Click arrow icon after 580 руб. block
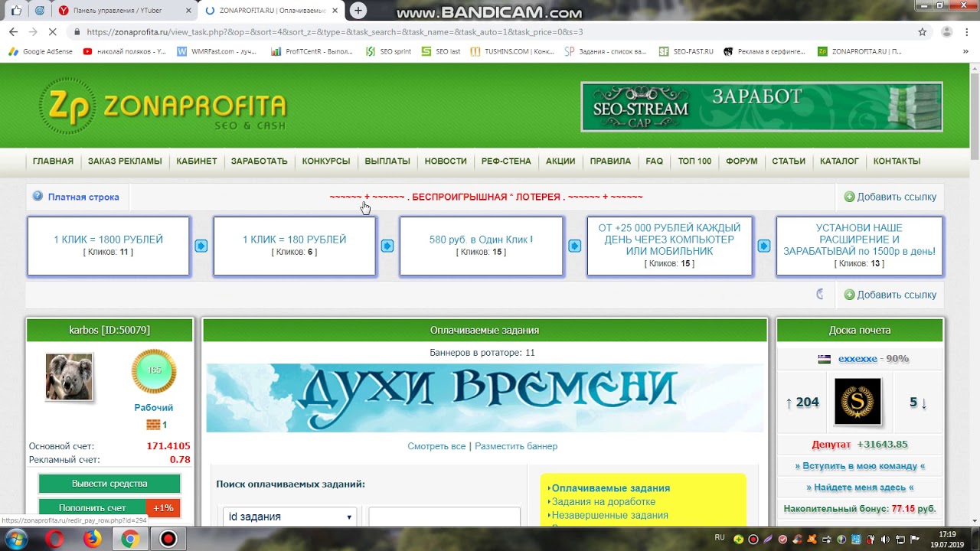980x551 pixels. (574, 246)
